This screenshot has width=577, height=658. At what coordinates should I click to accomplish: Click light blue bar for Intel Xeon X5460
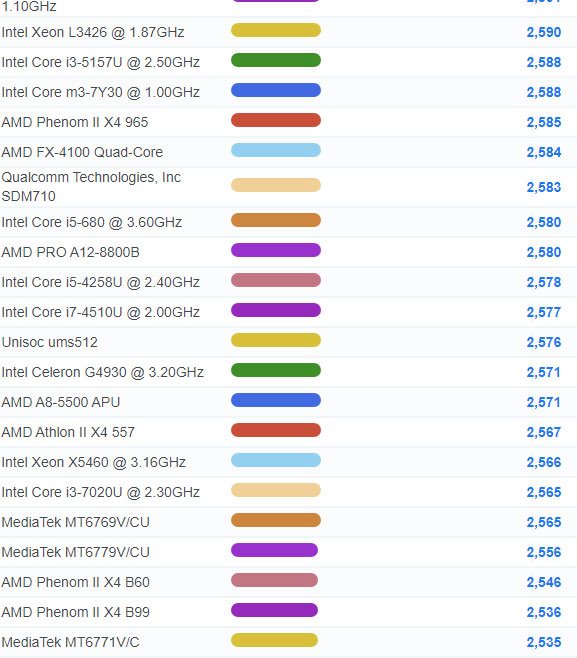click(276, 460)
